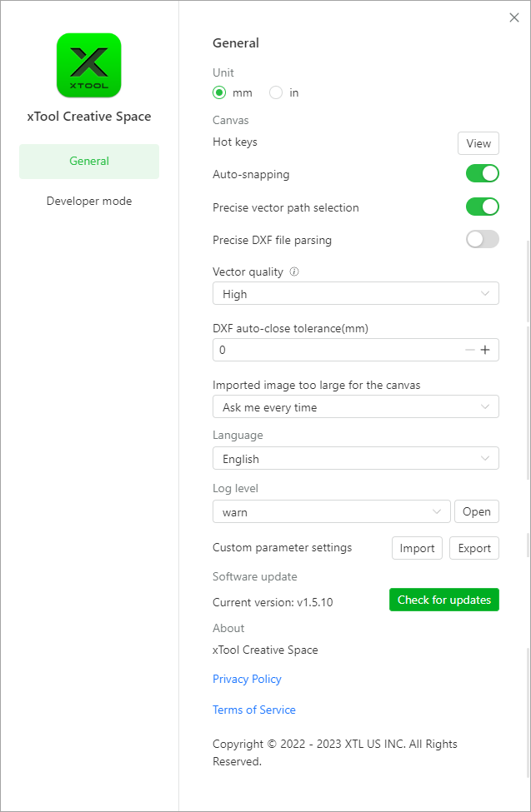Click the plus stepper on DXF auto-close tolerance
The image size is (531, 812).
pos(487,350)
